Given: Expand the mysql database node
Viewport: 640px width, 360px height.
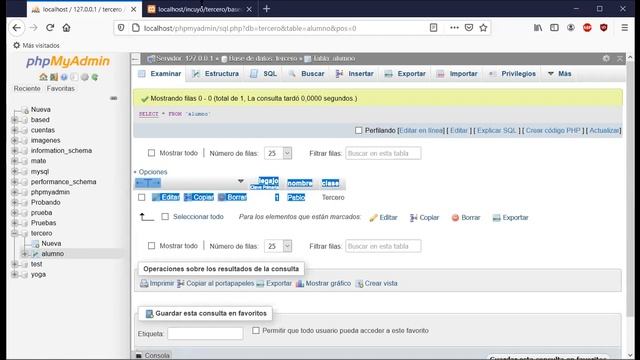Looking at the screenshot, I should coord(14,171).
